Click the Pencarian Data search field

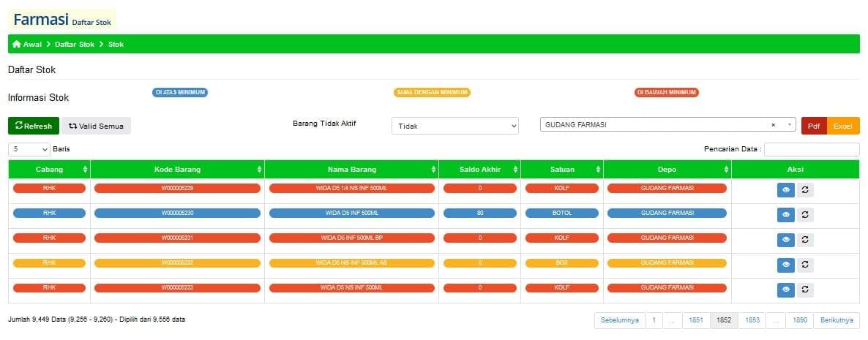coord(811,149)
